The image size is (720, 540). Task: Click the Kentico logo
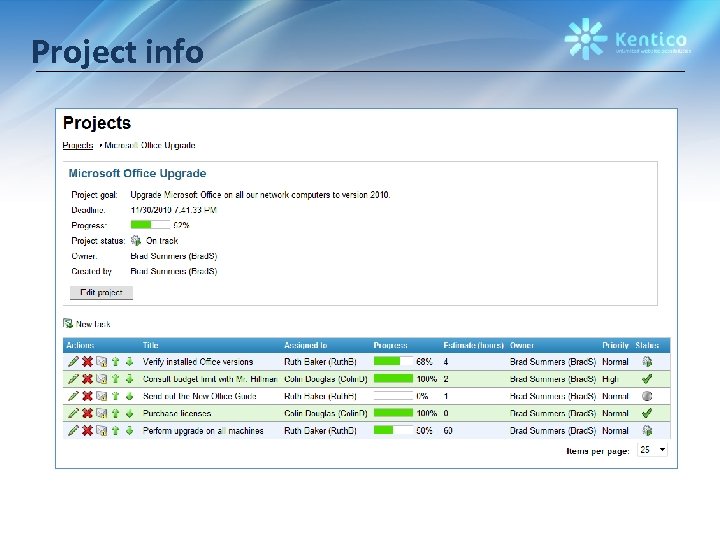[x=627, y=39]
